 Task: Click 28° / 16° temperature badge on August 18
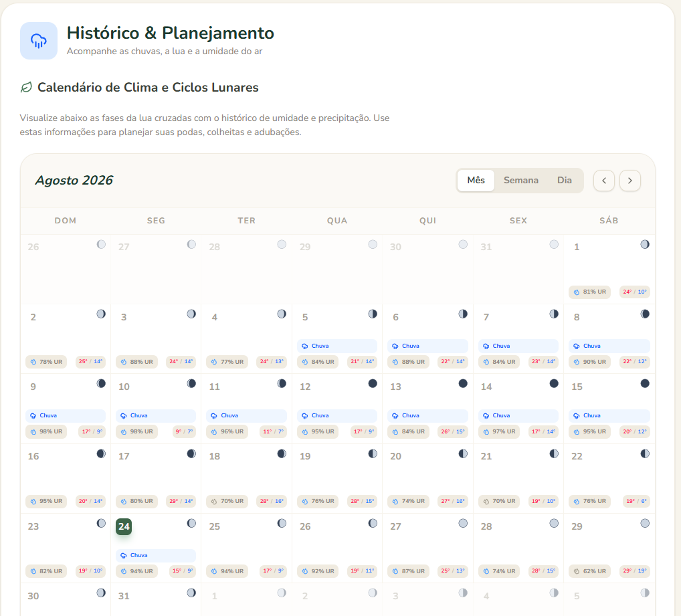coord(272,501)
